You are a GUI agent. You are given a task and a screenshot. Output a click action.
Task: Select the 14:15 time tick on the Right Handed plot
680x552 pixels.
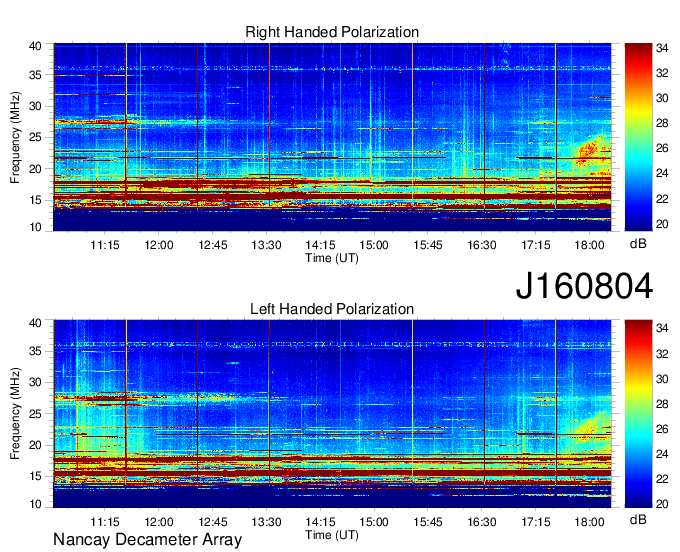320,245
